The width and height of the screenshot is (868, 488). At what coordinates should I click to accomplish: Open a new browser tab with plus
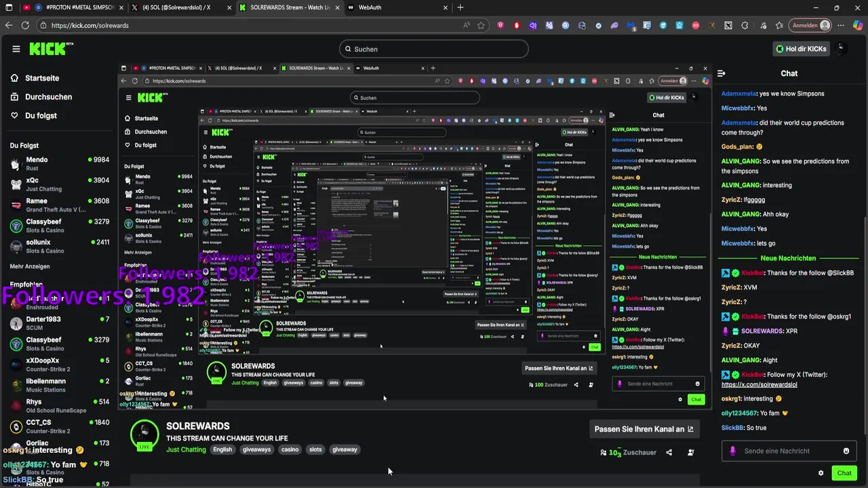(460, 7)
